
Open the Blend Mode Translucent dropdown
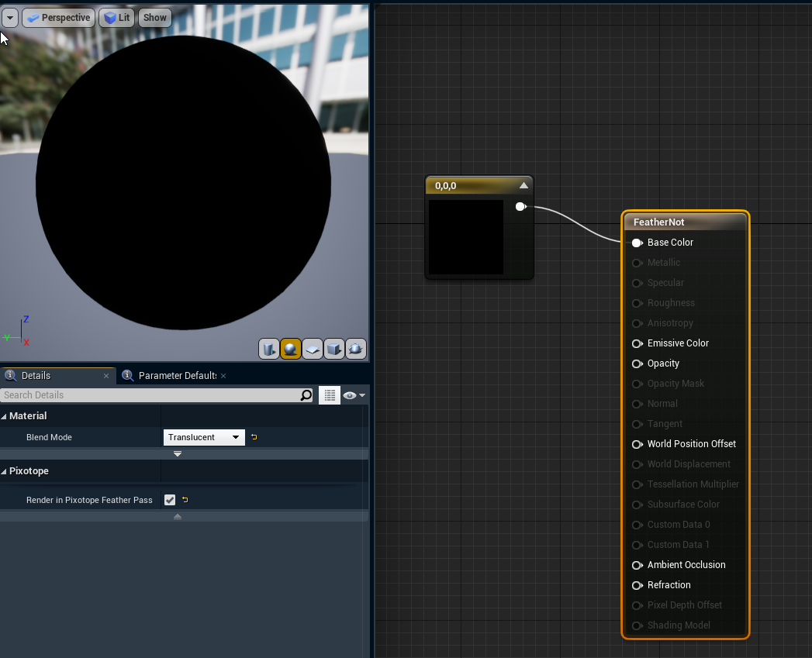(x=204, y=437)
